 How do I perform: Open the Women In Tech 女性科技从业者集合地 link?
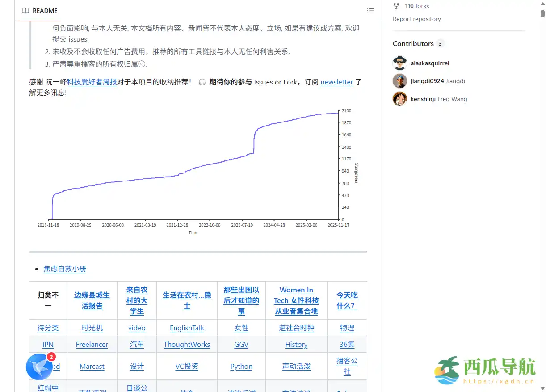click(296, 300)
